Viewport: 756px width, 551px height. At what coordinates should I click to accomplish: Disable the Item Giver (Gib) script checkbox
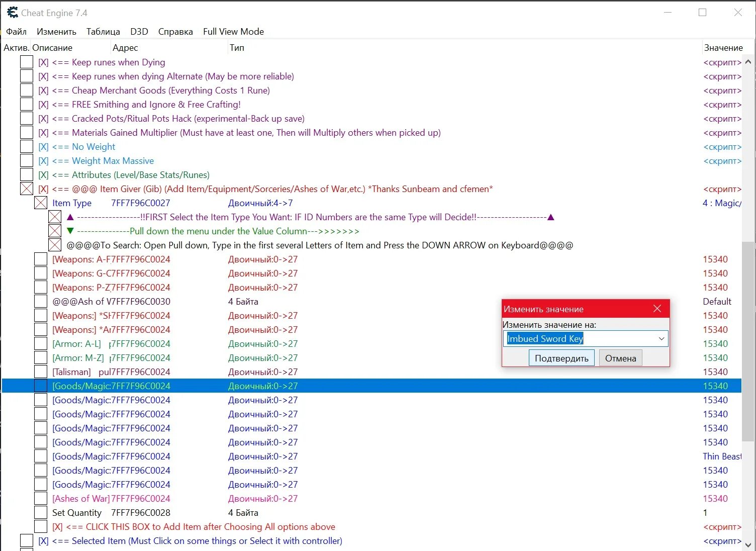27,189
